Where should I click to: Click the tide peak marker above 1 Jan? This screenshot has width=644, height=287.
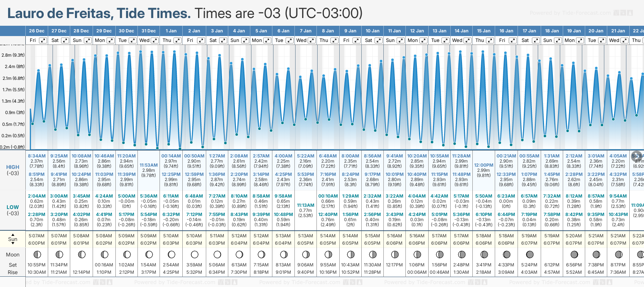coord(163,52)
